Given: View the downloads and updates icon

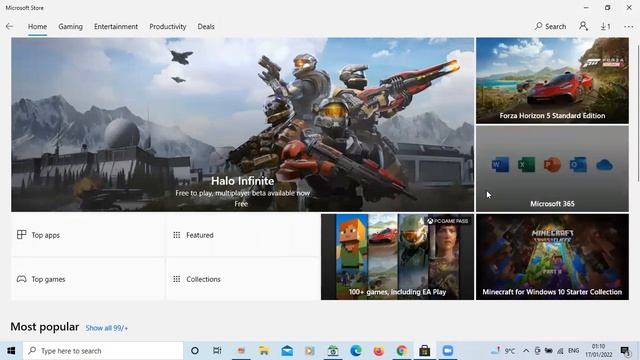Looking at the screenshot, I should [605, 27].
